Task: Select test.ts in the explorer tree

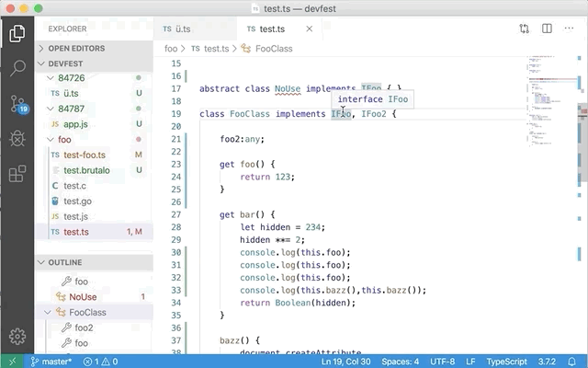Action: click(x=94, y=232)
